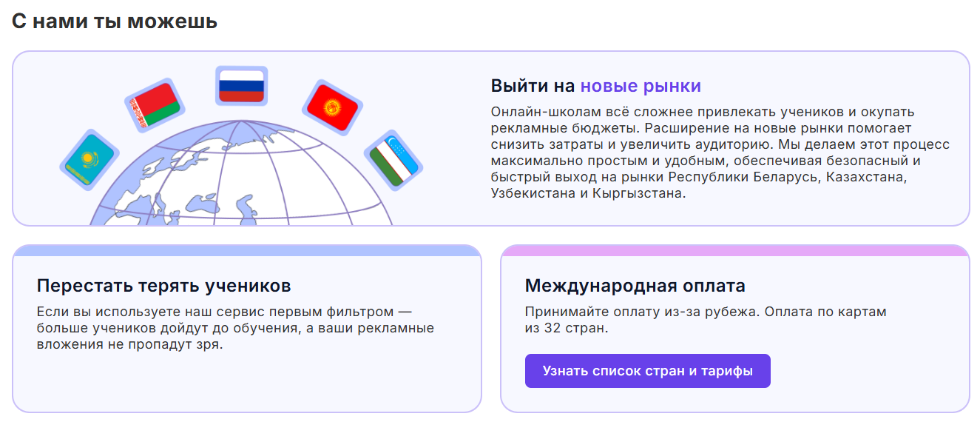Viewport: 980px width, 422px height.
Task: Open 'Узнать список стран и тарифы' button
Action: click(x=648, y=371)
